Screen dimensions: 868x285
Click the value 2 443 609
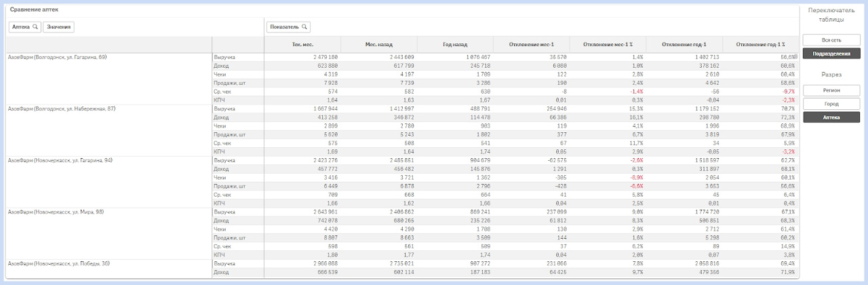[x=401, y=57]
